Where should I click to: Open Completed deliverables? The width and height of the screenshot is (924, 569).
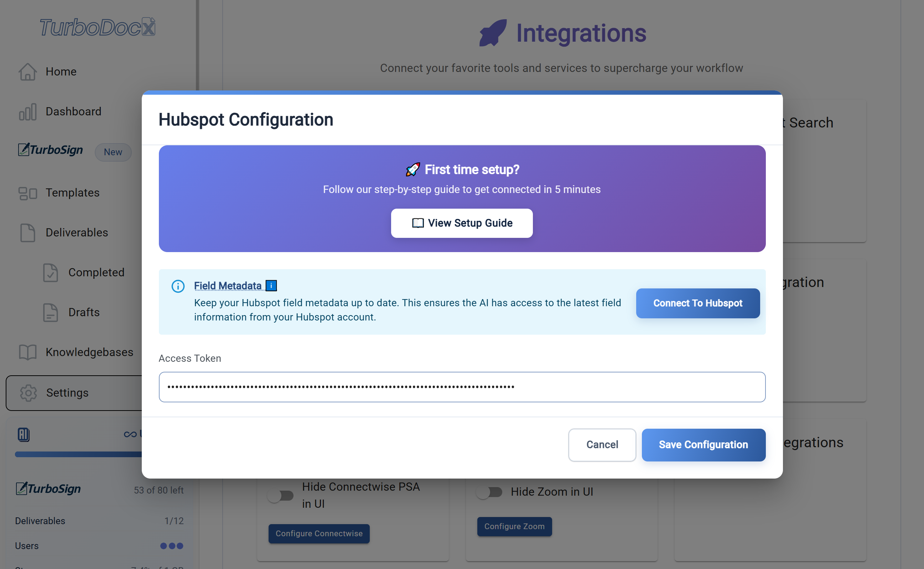click(x=96, y=272)
